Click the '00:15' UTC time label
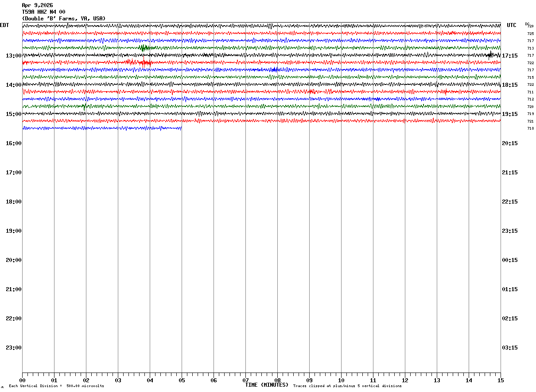536x392 pixels. coord(509,260)
